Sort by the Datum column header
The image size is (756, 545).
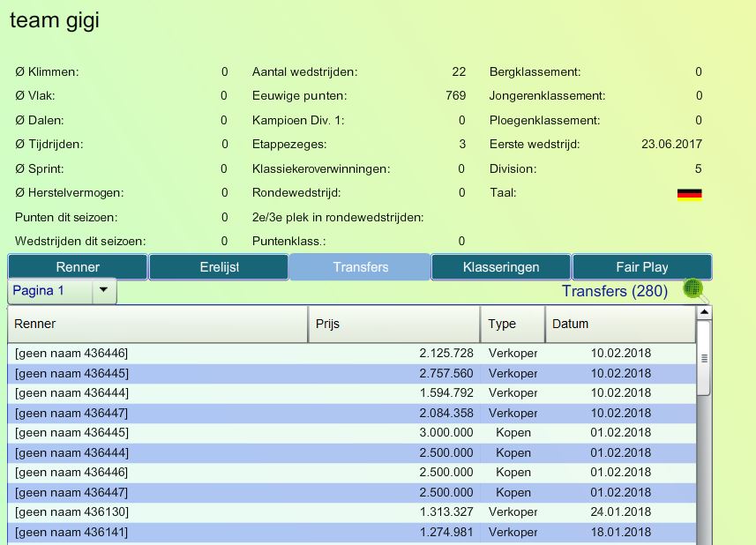pyautogui.click(x=620, y=324)
